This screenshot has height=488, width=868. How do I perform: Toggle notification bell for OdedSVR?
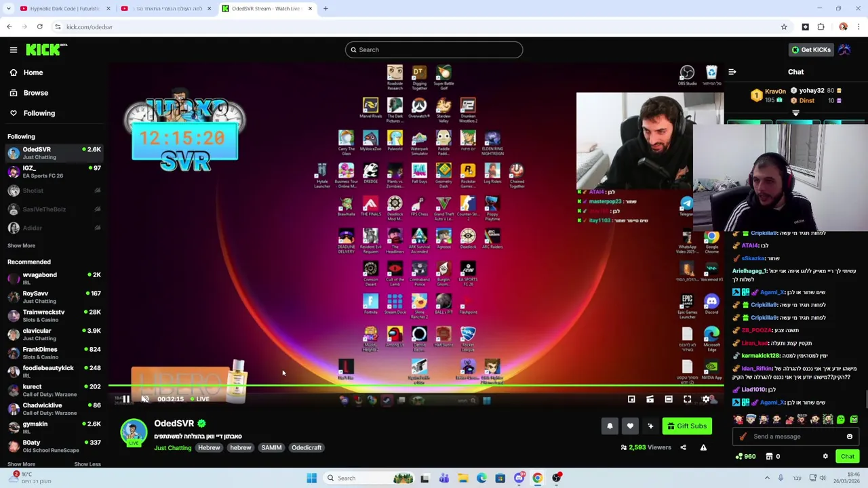[x=610, y=426]
